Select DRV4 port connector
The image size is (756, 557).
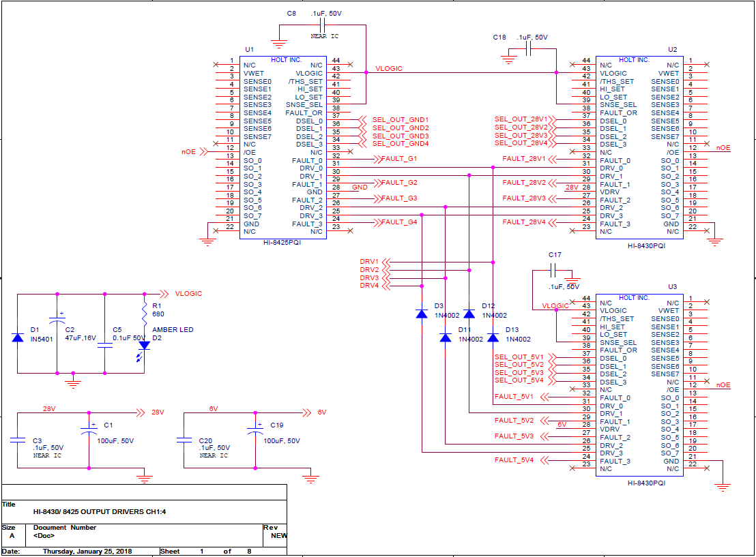(386, 286)
